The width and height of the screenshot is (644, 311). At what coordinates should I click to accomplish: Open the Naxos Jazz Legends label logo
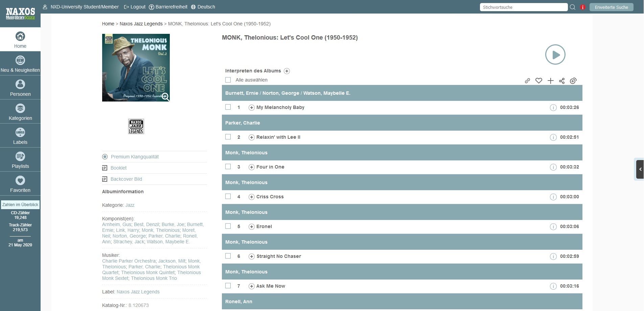[x=136, y=127]
